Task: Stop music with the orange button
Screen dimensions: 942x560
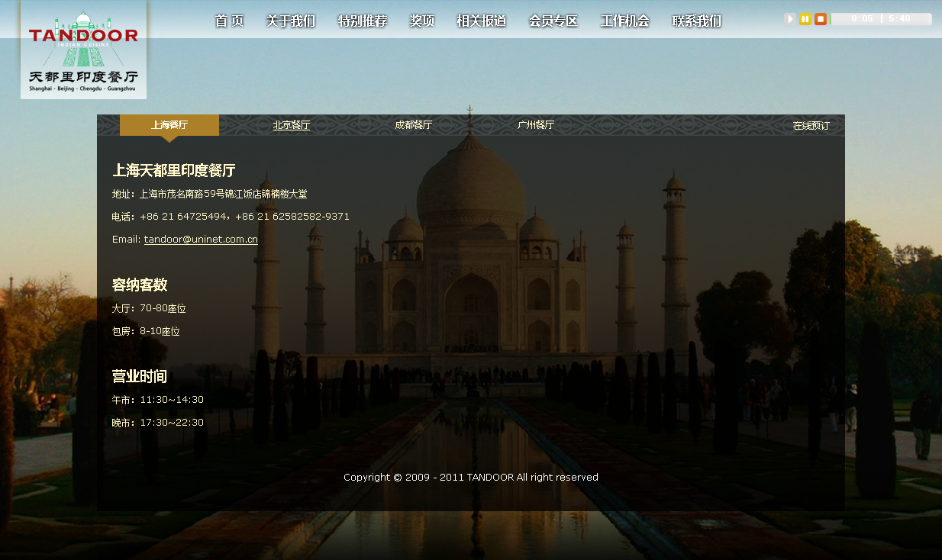Action: point(821,19)
